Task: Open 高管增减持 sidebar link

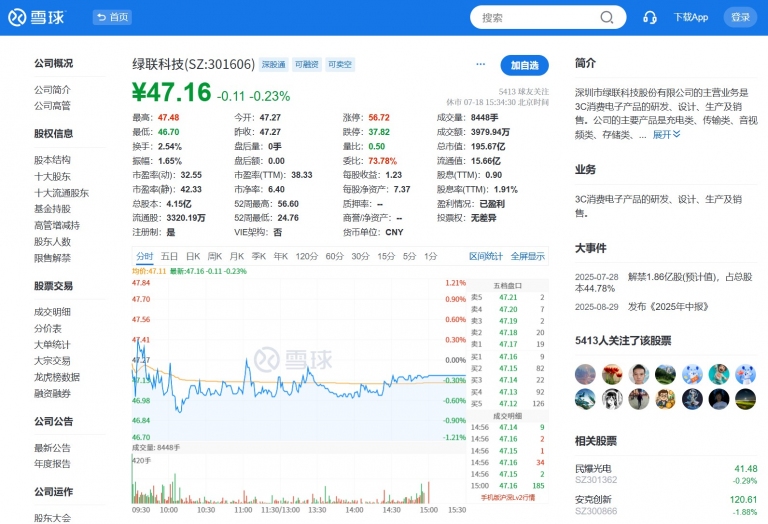Action: 57,225
